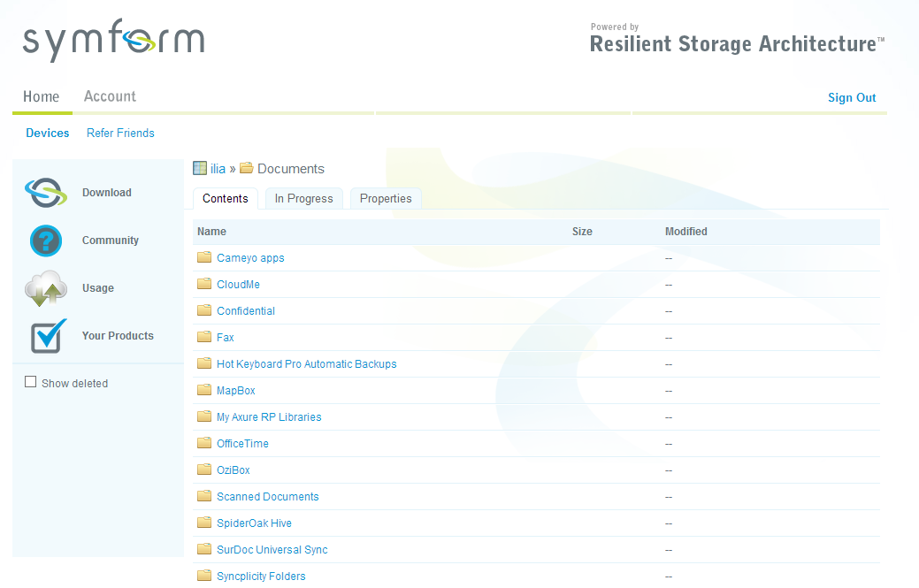Open the Download sidebar link

click(x=107, y=193)
